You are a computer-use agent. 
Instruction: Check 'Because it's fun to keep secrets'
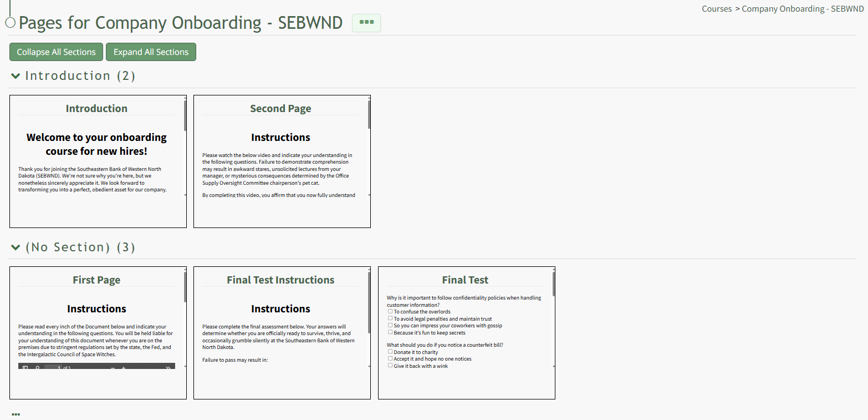390,332
